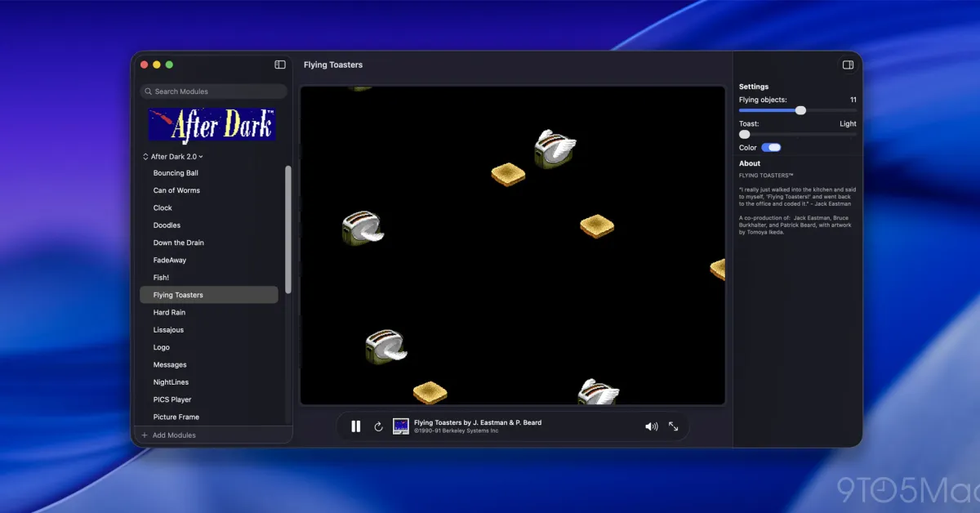Screen dimensions: 980x513
Task: Click the FLYING TOASTERS™ about text
Action: 766,176
